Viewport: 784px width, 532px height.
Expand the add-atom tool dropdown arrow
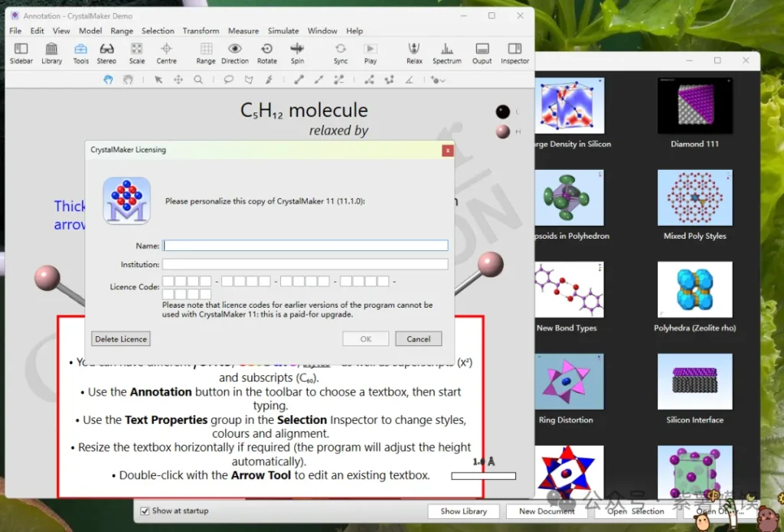click(x=443, y=80)
